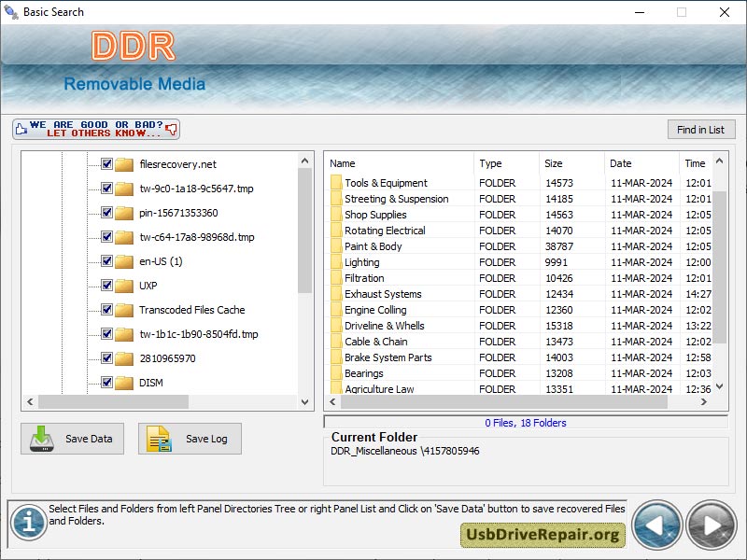Click the folder icon of Bearings
The width and height of the screenshot is (747, 560).
click(336, 373)
